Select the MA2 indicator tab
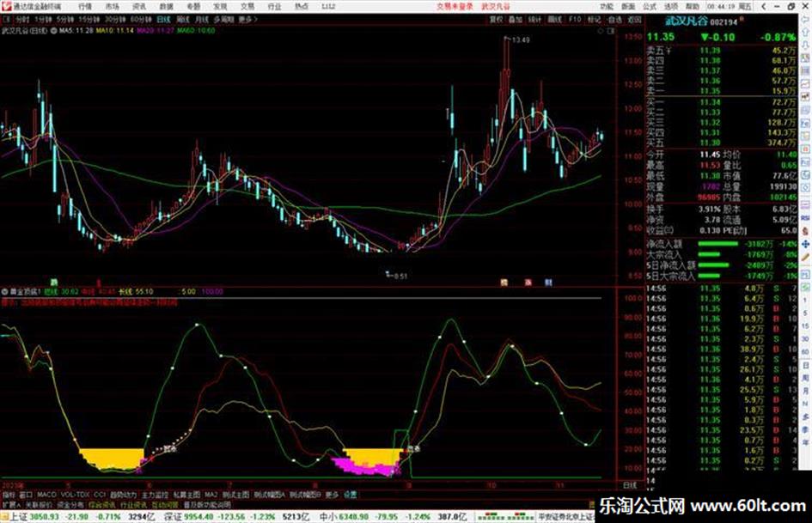 [211, 495]
